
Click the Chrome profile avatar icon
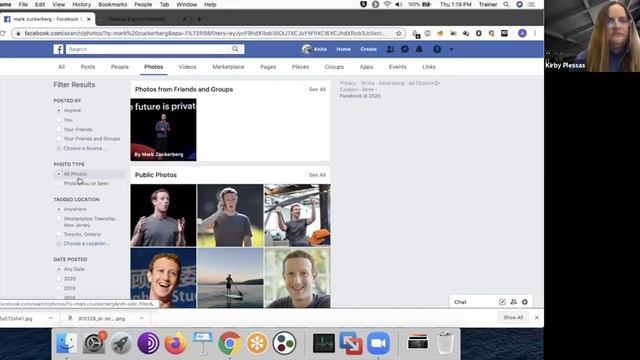[x=522, y=33]
